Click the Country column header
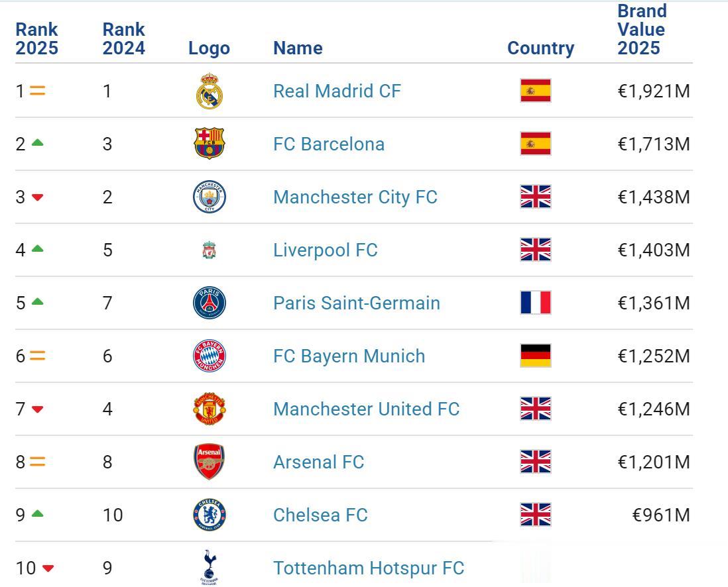The width and height of the screenshot is (728, 587). tap(540, 48)
